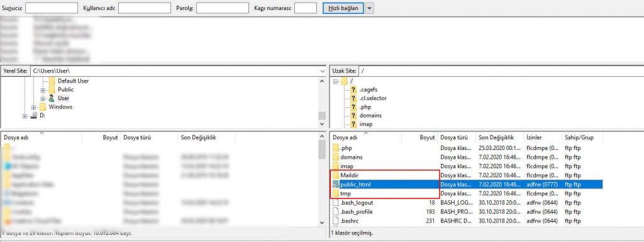Expand the D: drive node

(x=25, y=116)
